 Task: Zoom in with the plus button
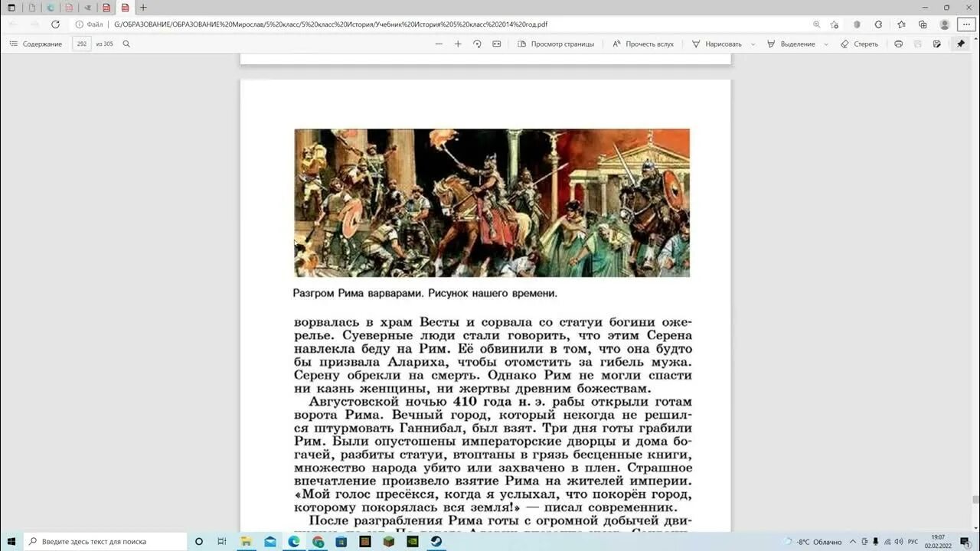[458, 44]
